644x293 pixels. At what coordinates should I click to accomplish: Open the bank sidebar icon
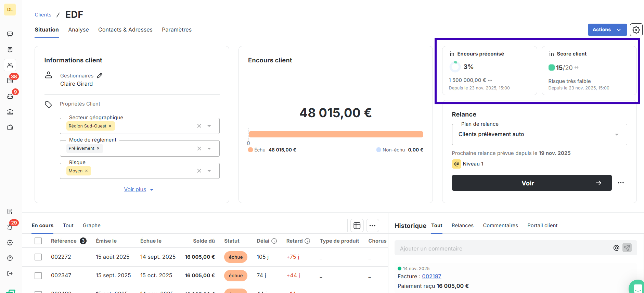coord(10,112)
